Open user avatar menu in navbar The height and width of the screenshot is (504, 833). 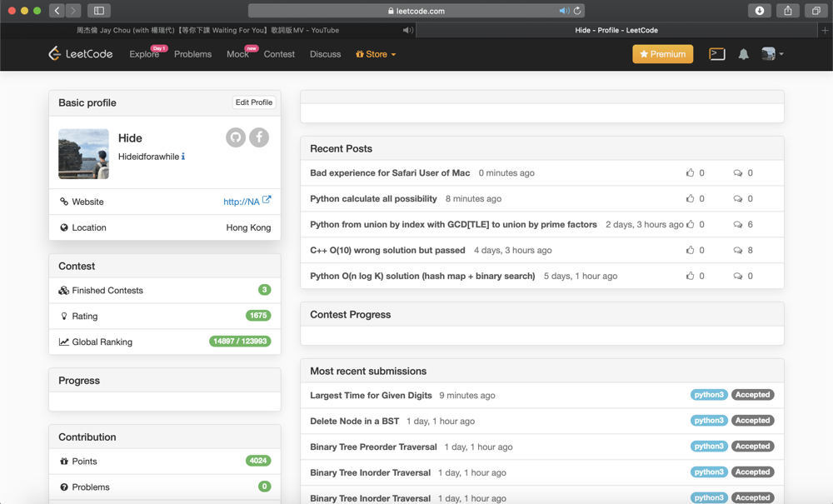pos(772,53)
